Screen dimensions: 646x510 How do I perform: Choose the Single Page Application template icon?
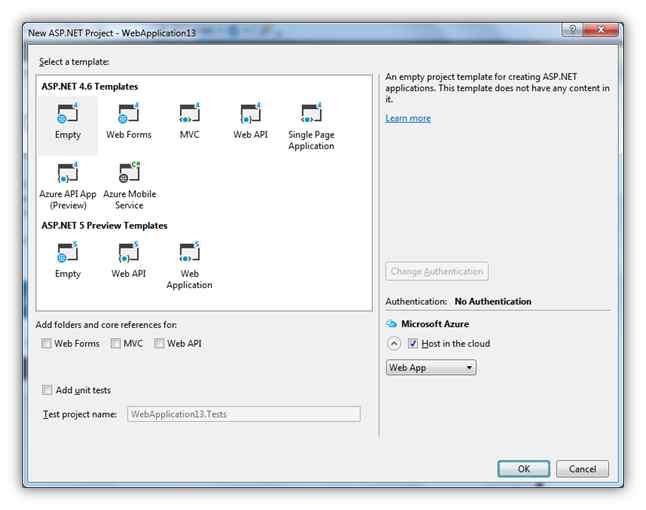pyautogui.click(x=311, y=113)
